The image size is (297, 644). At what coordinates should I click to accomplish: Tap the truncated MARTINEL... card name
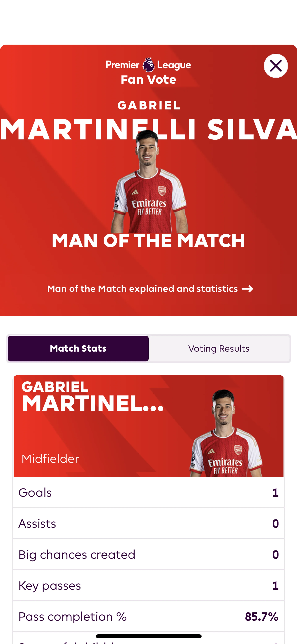(x=93, y=404)
